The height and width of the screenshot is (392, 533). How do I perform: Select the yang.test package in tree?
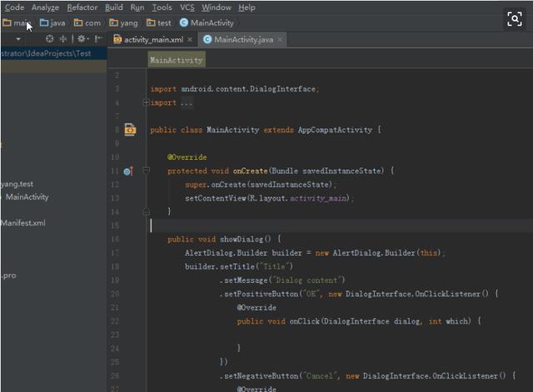(x=17, y=184)
